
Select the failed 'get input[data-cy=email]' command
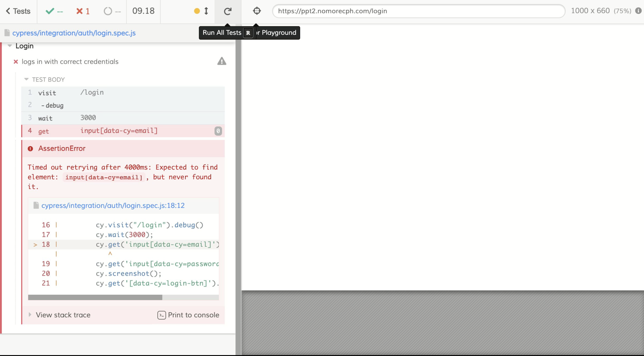(123, 131)
